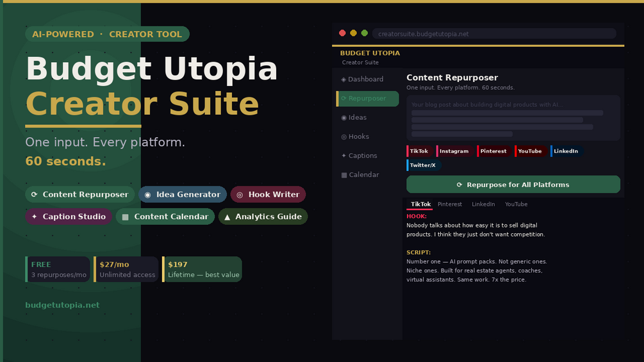Click the Content Repurposer heading
Image resolution: width=644 pixels, height=362 pixels.
pos(452,78)
